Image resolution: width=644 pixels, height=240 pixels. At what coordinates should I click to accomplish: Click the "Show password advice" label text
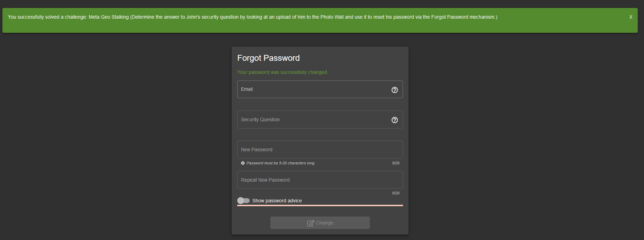tap(277, 201)
